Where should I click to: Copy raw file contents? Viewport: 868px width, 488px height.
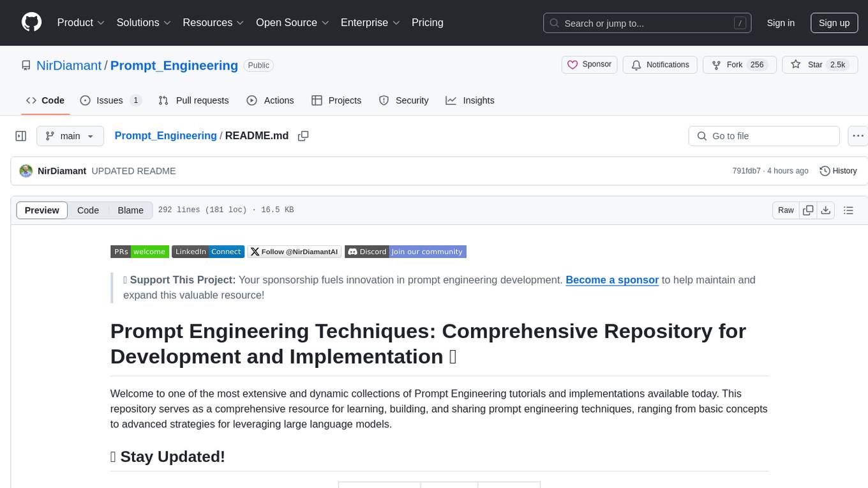808,210
